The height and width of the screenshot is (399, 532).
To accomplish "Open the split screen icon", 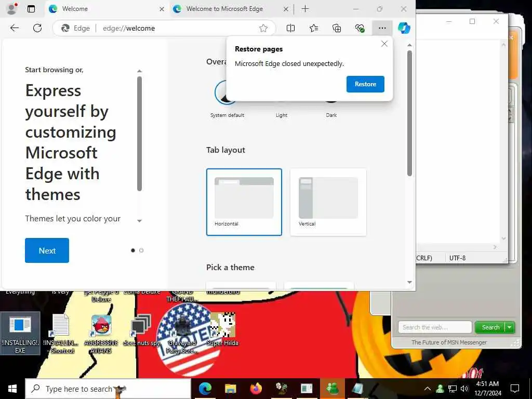I will coord(290,28).
